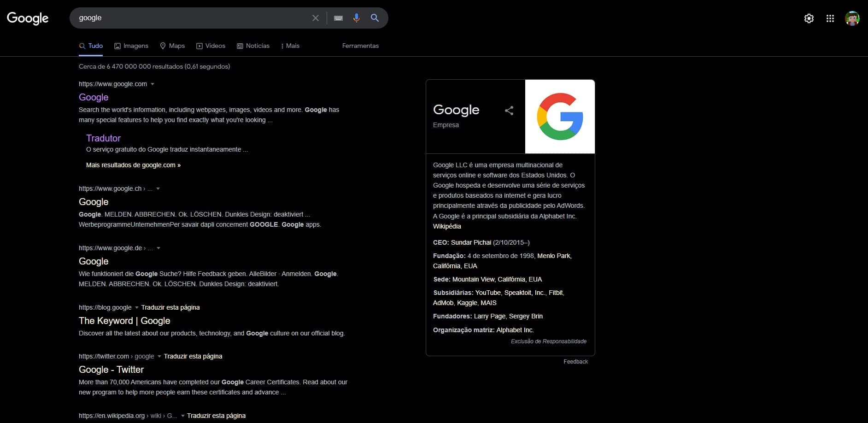Click the https://blog.google URL text
The width and height of the screenshot is (868, 423).
pos(105,307)
